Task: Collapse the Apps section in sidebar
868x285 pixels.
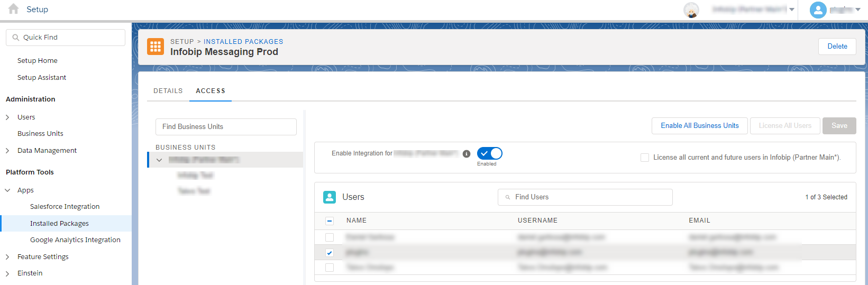Action: click(x=7, y=190)
